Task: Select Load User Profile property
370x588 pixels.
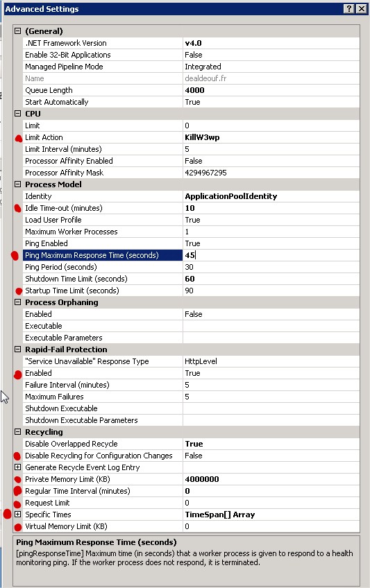Action: 103,220
